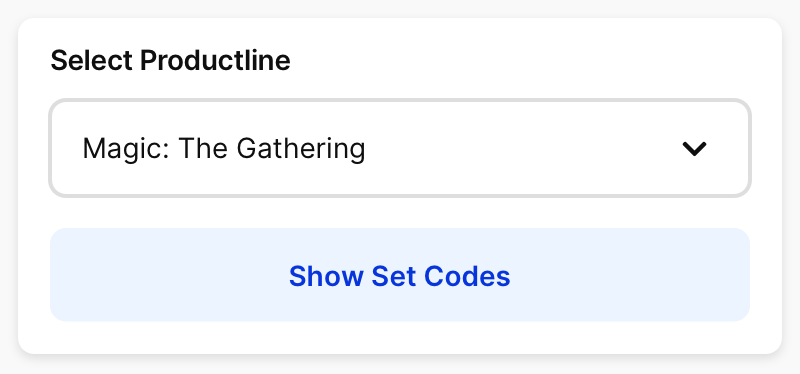This screenshot has height=374, width=800.
Task: Click the chevron arrow in the productline dropdown
Action: (694, 148)
